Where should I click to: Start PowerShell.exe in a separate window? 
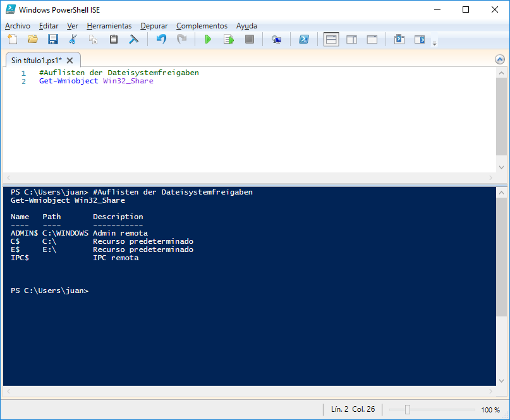point(304,39)
